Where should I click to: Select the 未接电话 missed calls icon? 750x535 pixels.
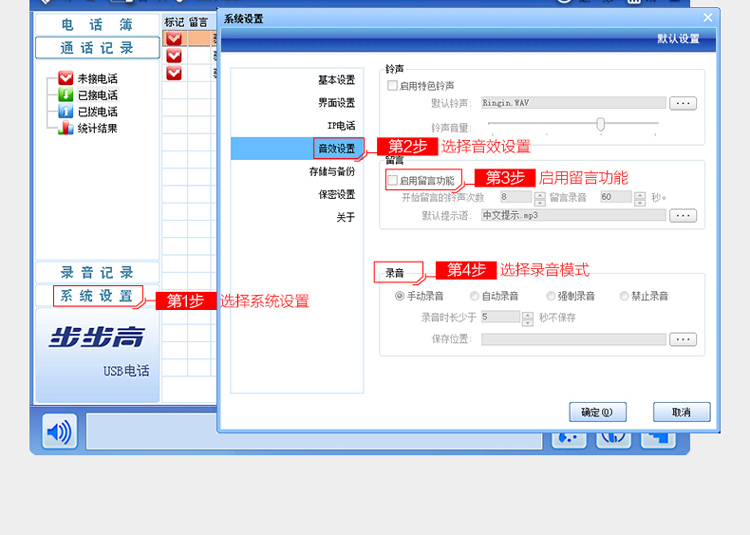point(66,79)
